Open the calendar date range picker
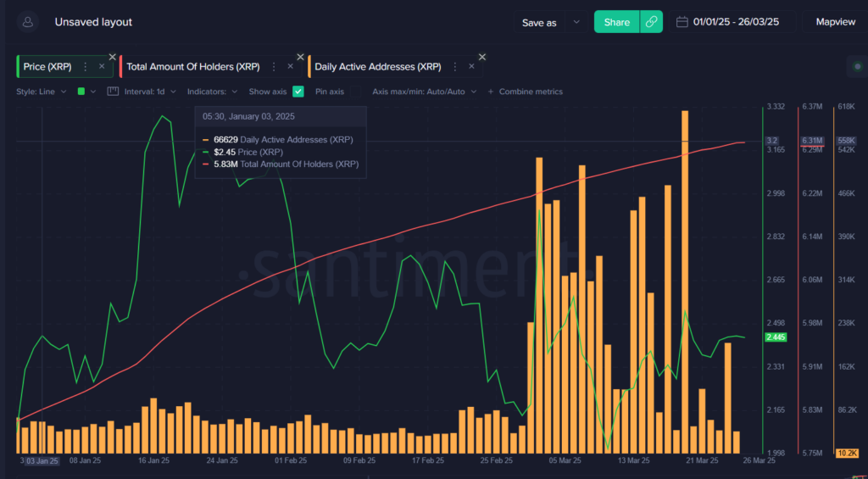Viewport: 868px width, 479px height. click(682, 22)
